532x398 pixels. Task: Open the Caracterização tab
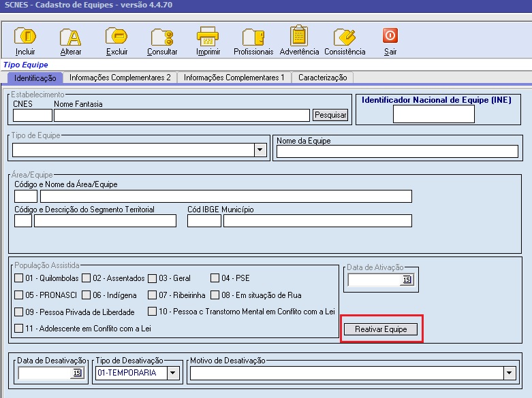(323, 78)
